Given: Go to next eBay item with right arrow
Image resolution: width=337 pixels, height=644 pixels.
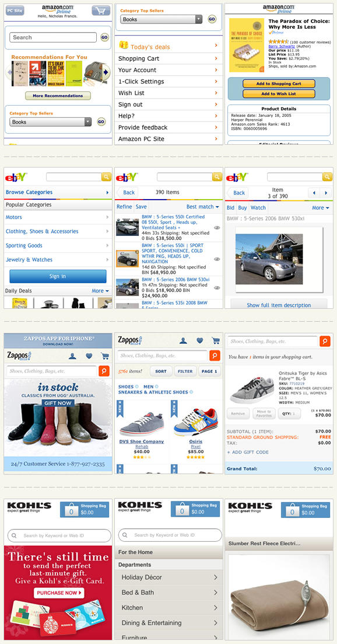Looking at the screenshot, I should [326, 193].
